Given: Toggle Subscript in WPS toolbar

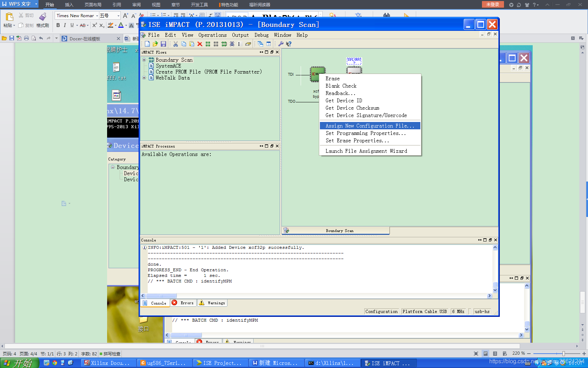Looking at the screenshot, I should click(101, 25).
